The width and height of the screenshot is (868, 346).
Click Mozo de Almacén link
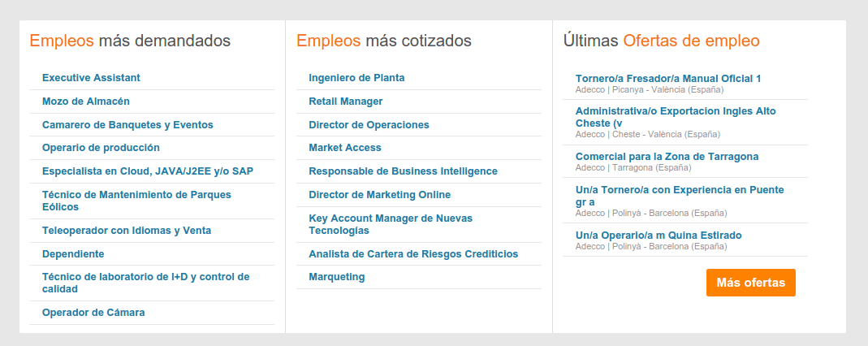pos(86,102)
